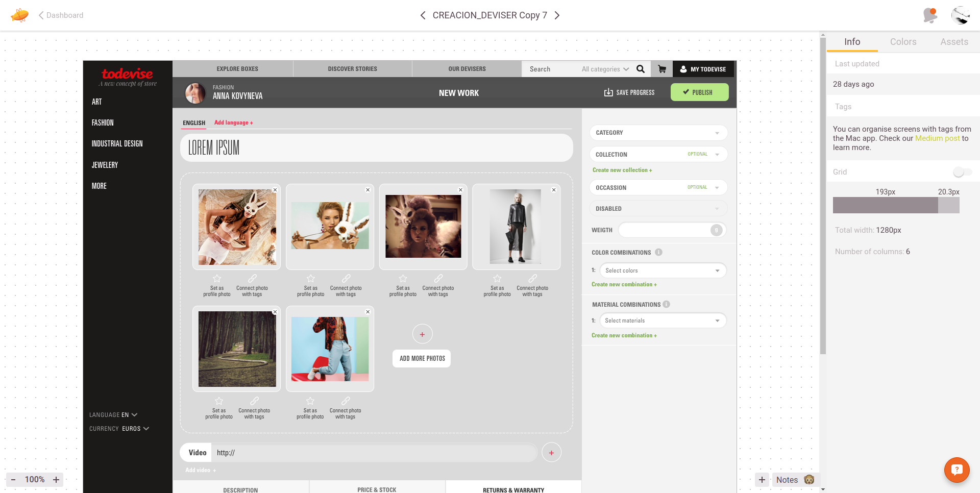Go to next screen arrow
The image size is (980, 493).
557,15
